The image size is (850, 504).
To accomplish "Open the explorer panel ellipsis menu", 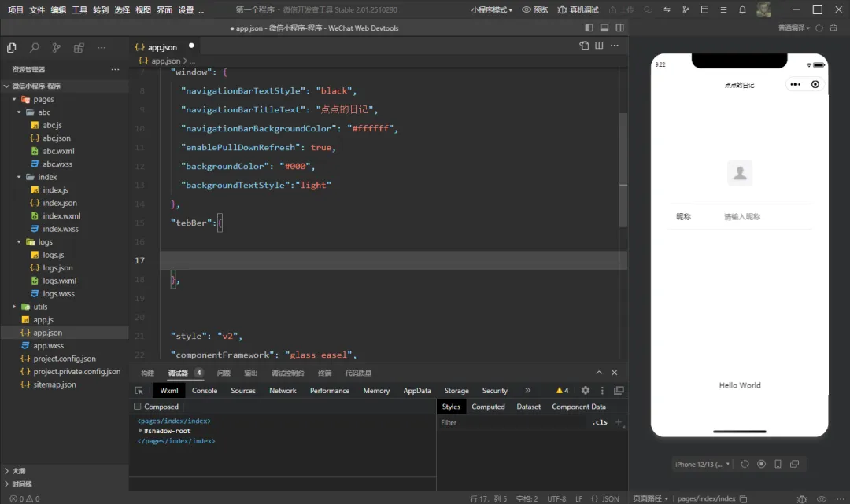I will tap(115, 69).
